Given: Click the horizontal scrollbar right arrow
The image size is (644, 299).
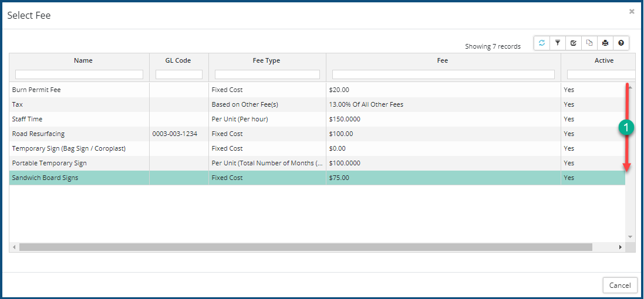Looking at the screenshot, I should (621, 247).
